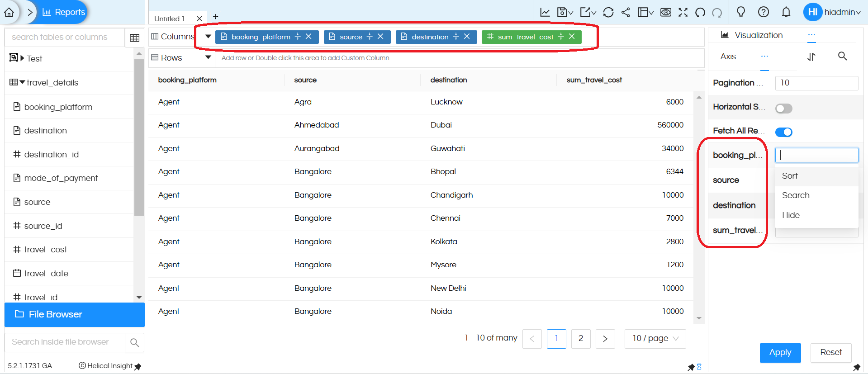Add a new report tab

216,17
